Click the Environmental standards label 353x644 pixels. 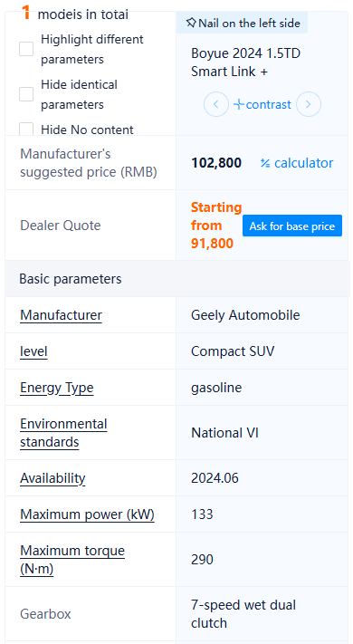pos(63,433)
